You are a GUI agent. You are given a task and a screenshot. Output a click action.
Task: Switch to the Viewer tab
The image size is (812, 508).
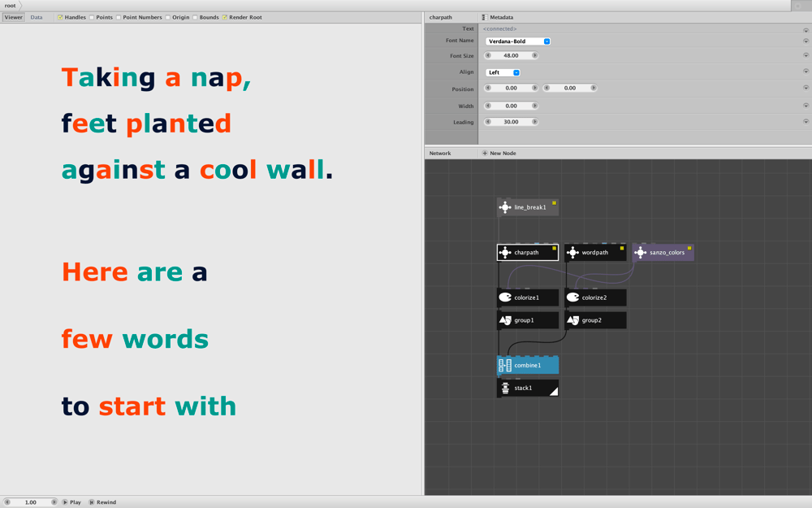tap(14, 17)
